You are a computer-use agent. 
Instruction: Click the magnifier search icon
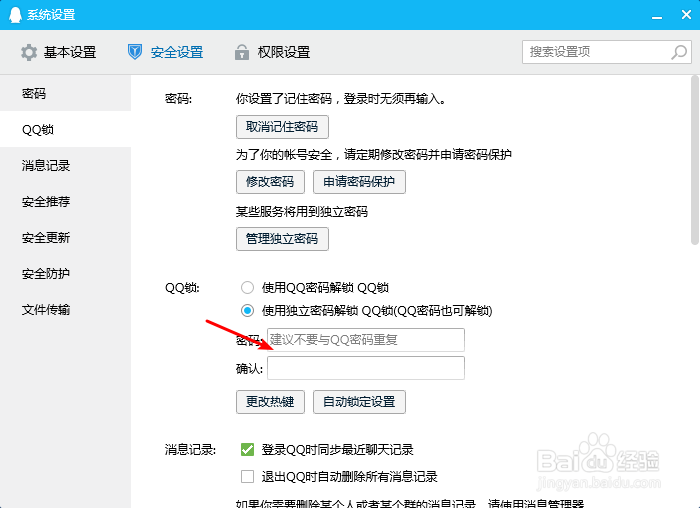[679, 52]
